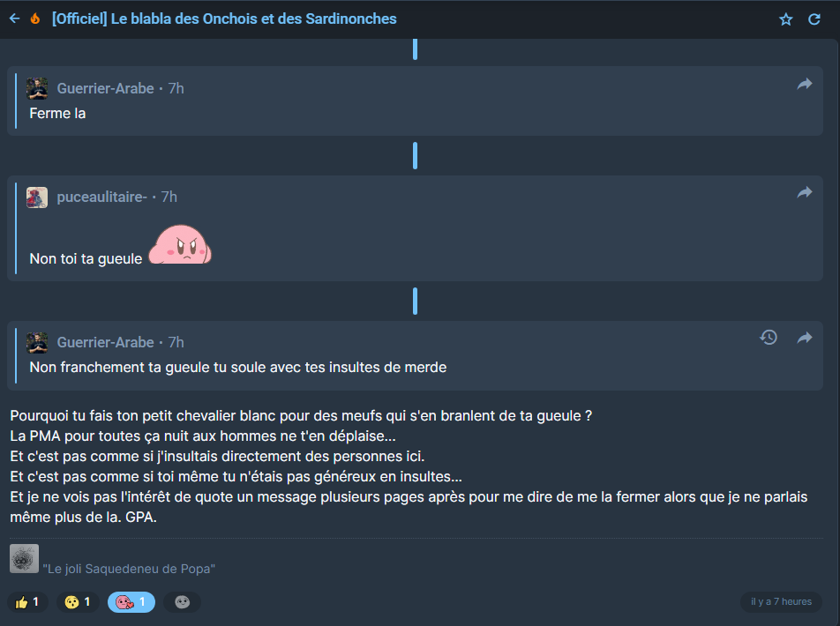Open the thread title link

click(x=224, y=19)
